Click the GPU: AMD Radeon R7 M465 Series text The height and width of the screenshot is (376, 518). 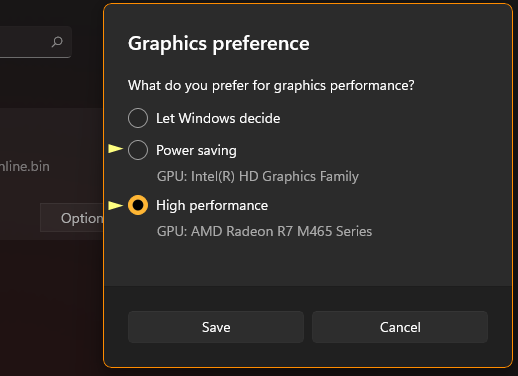[x=264, y=231]
